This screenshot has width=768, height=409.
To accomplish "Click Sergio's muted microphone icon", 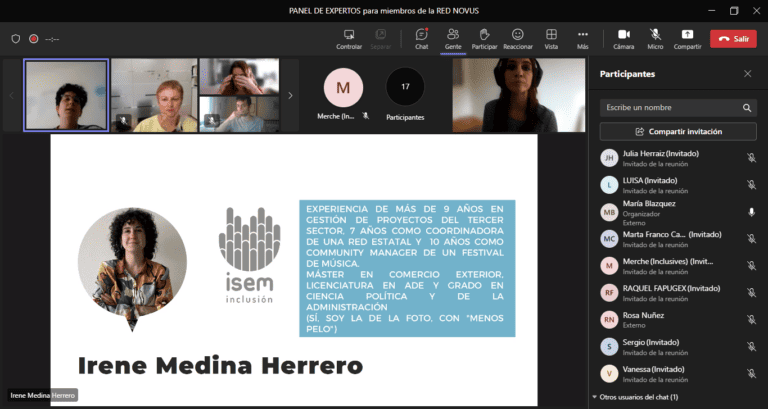I will (751, 347).
